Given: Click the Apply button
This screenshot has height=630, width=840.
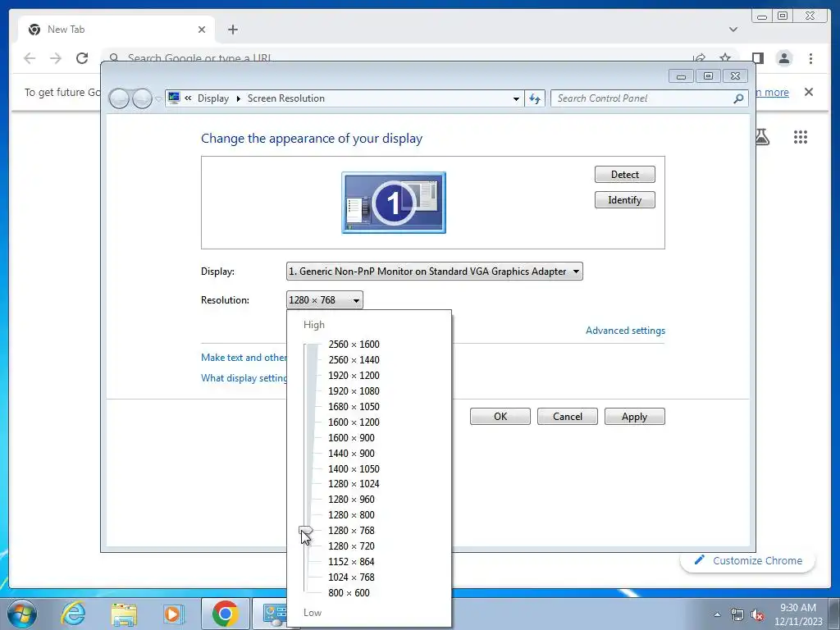Looking at the screenshot, I should [634, 416].
